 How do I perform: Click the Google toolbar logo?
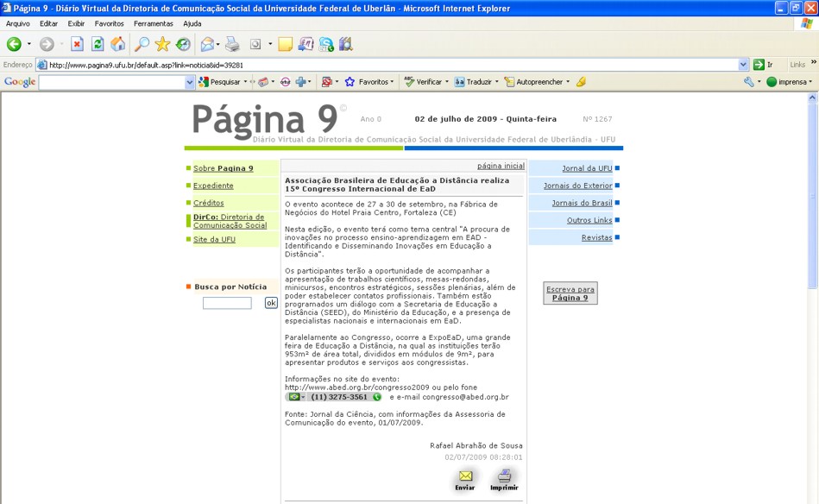coord(20,82)
